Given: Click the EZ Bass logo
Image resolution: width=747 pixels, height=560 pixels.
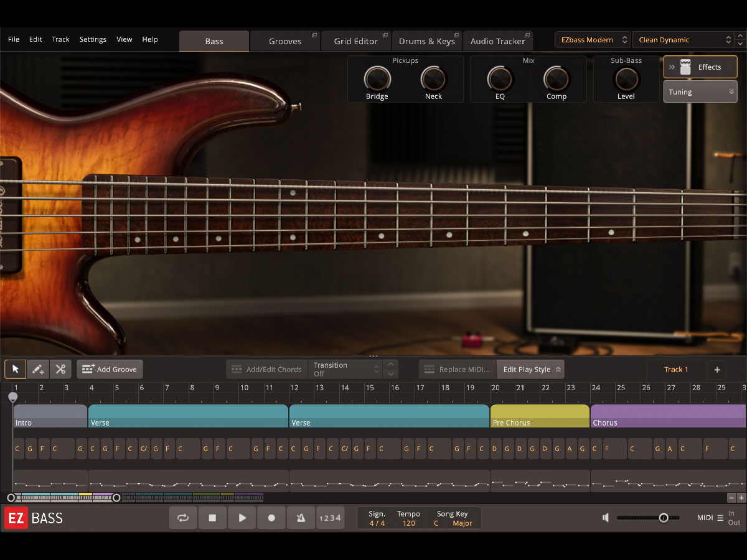Looking at the screenshot, I should click(34, 518).
